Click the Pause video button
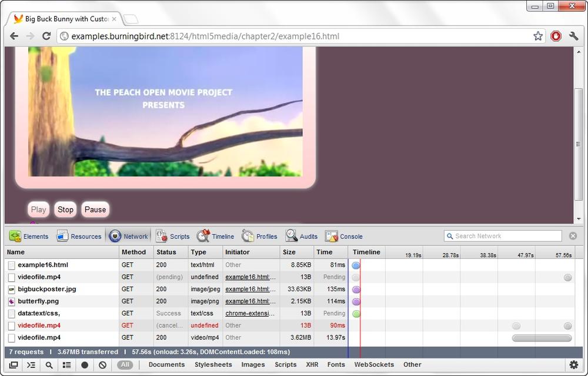The width and height of the screenshot is (588, 376). [95, 209]
